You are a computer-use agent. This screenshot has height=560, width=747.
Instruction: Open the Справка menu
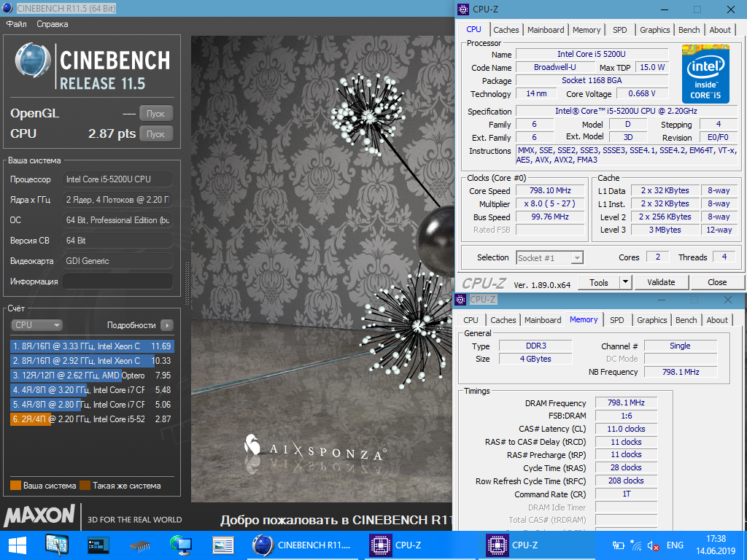pos(53,24)
